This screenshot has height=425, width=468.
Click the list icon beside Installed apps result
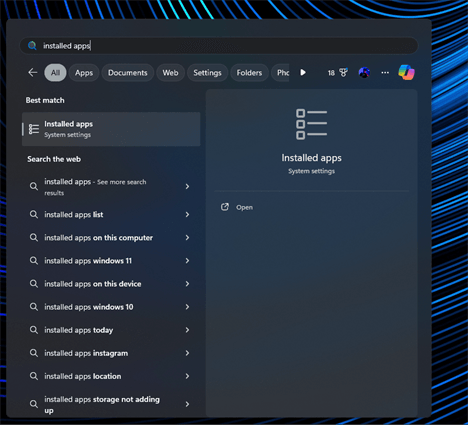point(34,129)
